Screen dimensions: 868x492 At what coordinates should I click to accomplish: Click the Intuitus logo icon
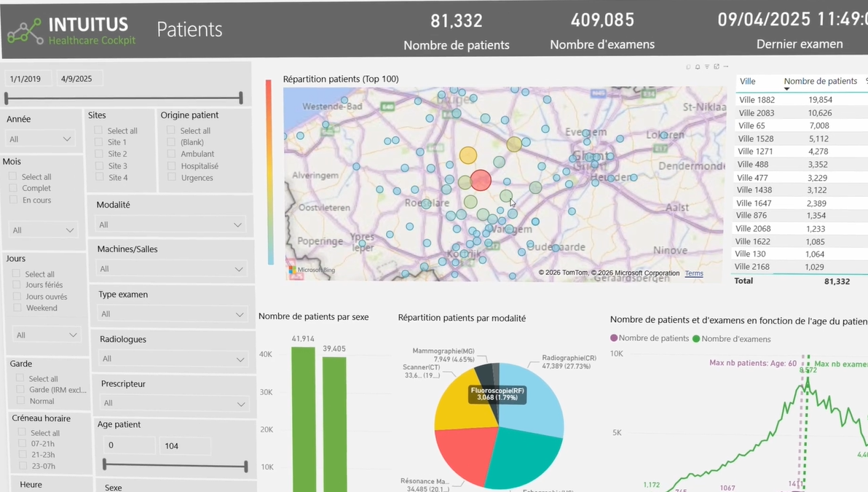pyautogui.click(x=25, y=31)
